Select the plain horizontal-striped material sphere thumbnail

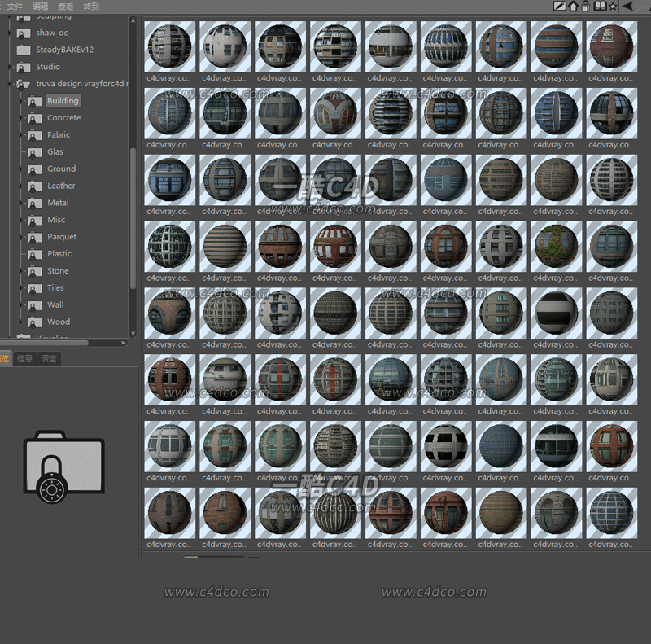(225, 247)
